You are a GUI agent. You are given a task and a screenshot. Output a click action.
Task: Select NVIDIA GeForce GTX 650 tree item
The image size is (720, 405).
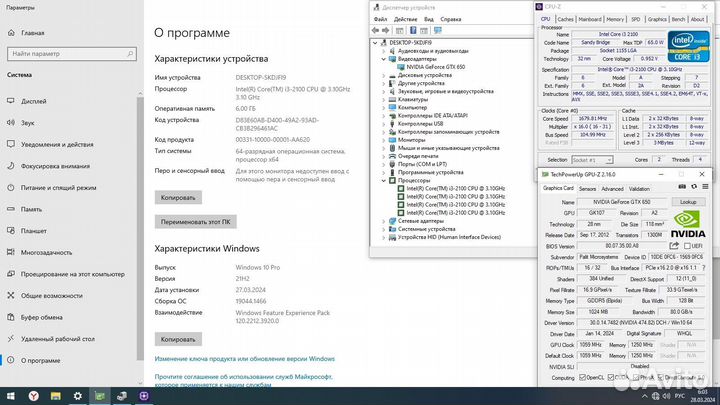435,67
